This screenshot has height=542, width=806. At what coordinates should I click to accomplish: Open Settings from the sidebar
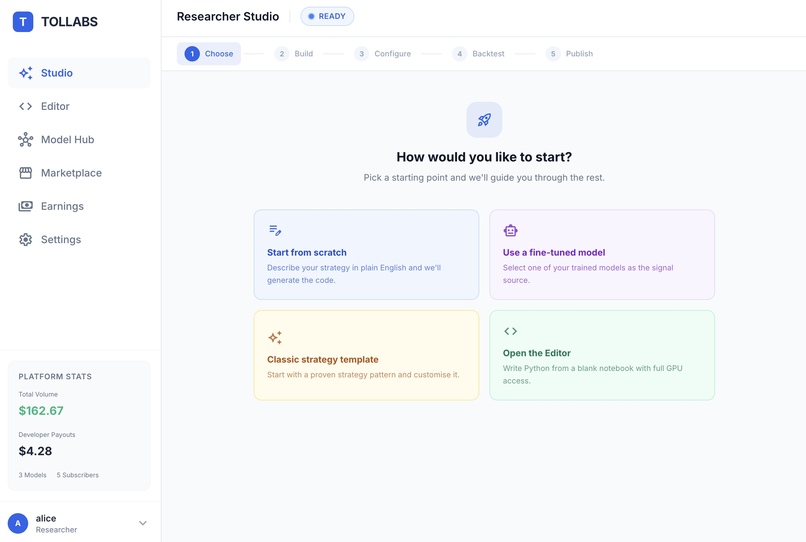[79, 240]
